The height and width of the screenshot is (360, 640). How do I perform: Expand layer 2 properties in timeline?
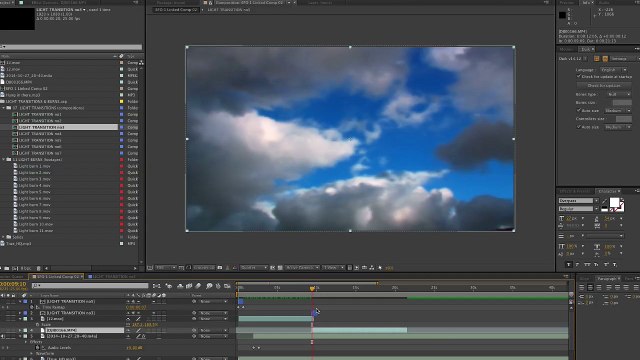click(20, 313)
